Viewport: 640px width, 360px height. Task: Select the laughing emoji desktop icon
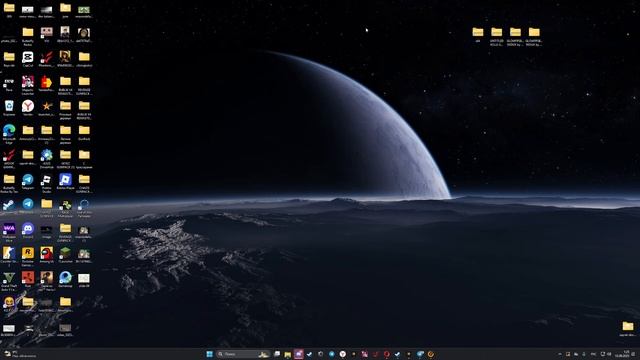point(9,302)
